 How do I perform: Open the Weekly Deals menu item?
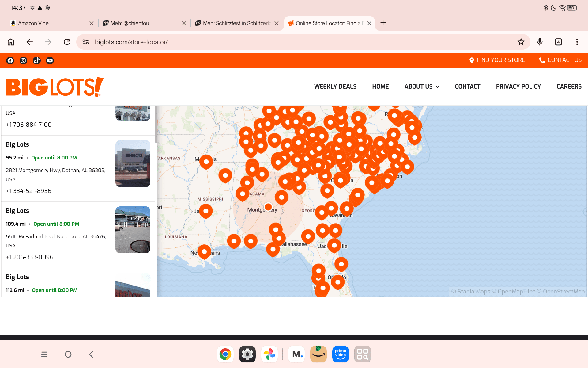pyautogui.click(x=335, y=87)
